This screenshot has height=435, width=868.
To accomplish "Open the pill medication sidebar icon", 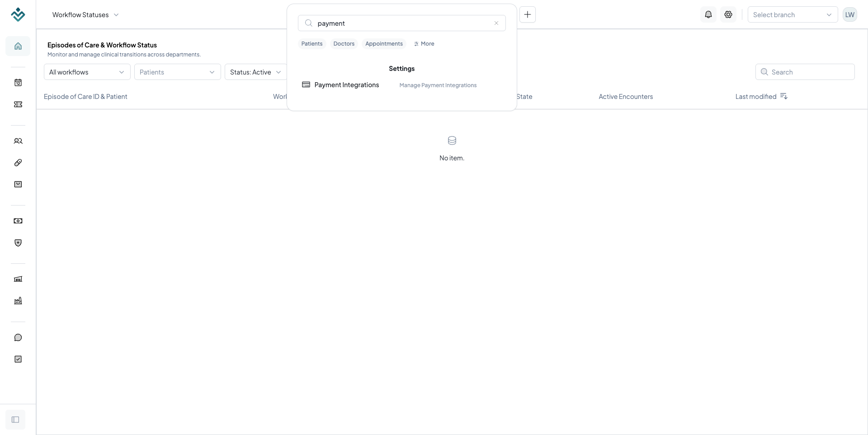I will [18, 163].
